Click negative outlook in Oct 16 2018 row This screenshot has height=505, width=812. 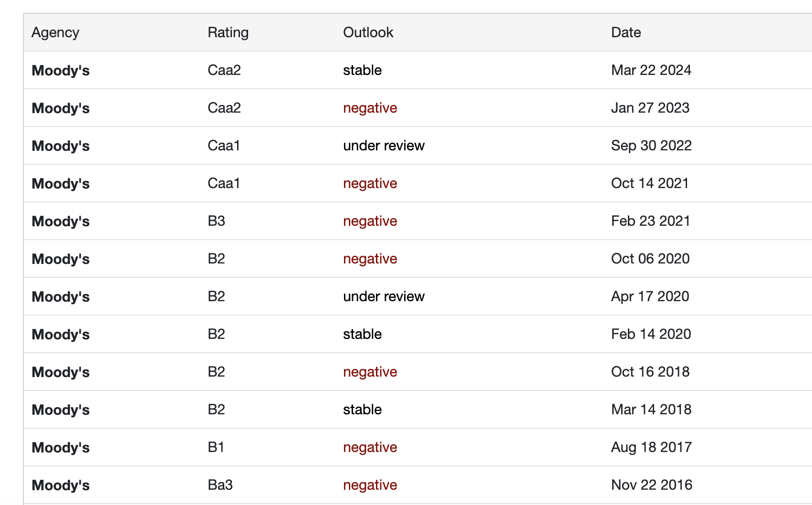[x=370, y=372]
